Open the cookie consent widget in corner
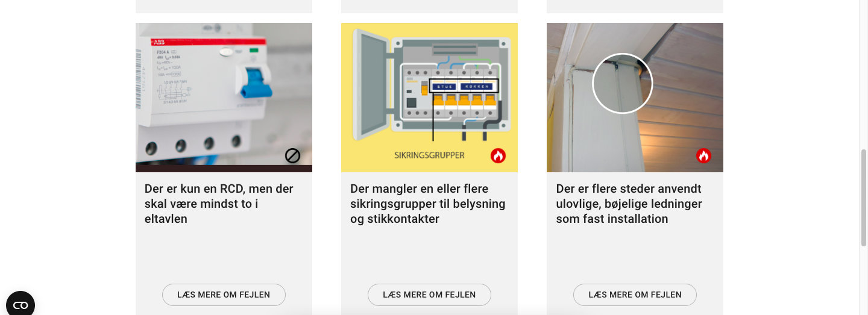 click(x=20, y=304)
